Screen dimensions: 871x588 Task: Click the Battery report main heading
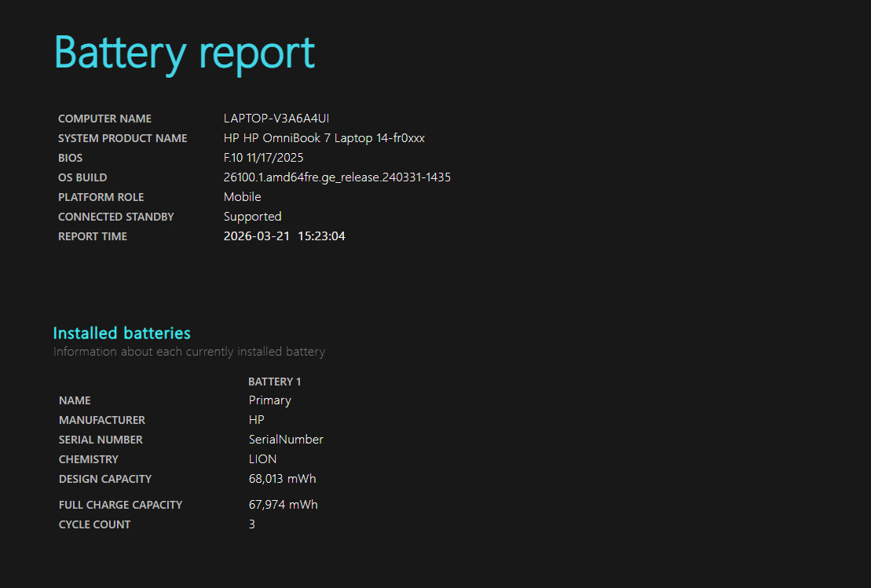click(184, 53)
